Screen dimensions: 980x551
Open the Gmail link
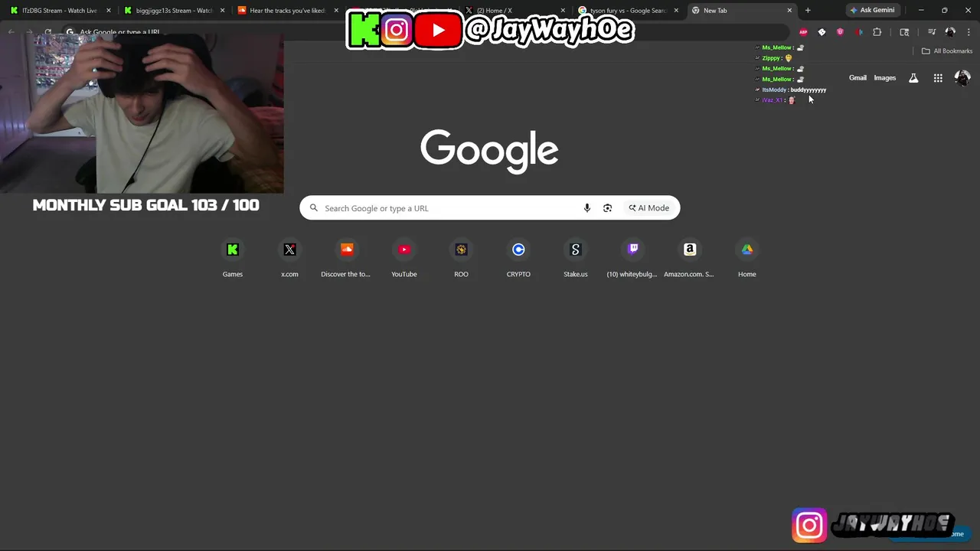tap(857, 78)
